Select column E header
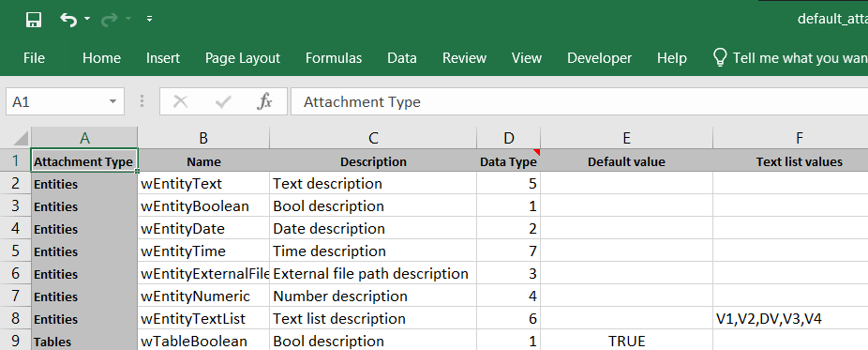 tap(627, 138)
